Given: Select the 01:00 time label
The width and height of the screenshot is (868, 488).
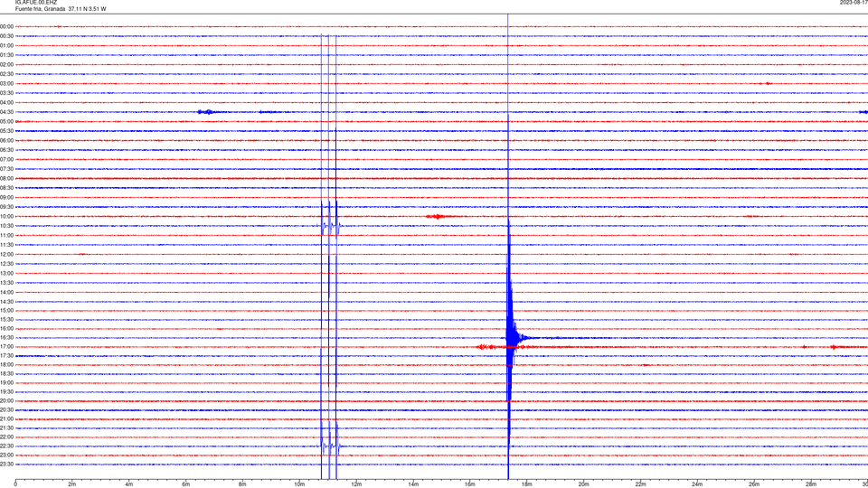Looking at the screenshot, I should [x=6, y=45].
